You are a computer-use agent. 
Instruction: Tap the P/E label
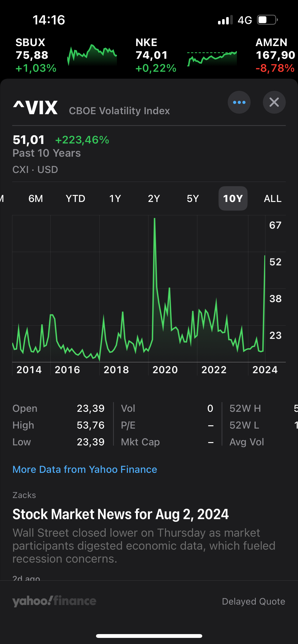(128, 425)
